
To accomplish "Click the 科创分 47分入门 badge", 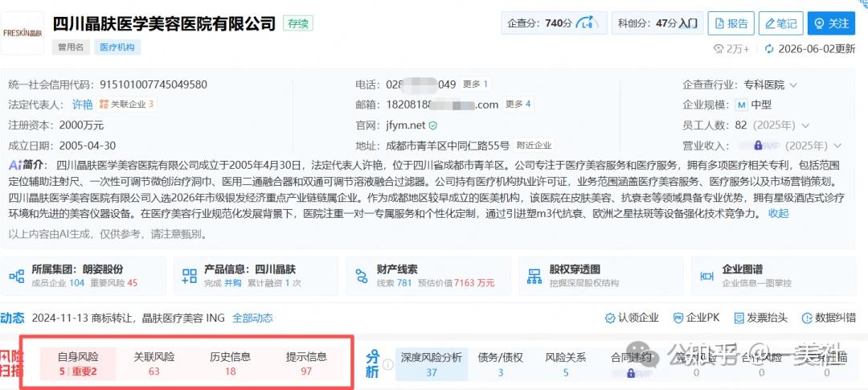I will tap(657, 23).
